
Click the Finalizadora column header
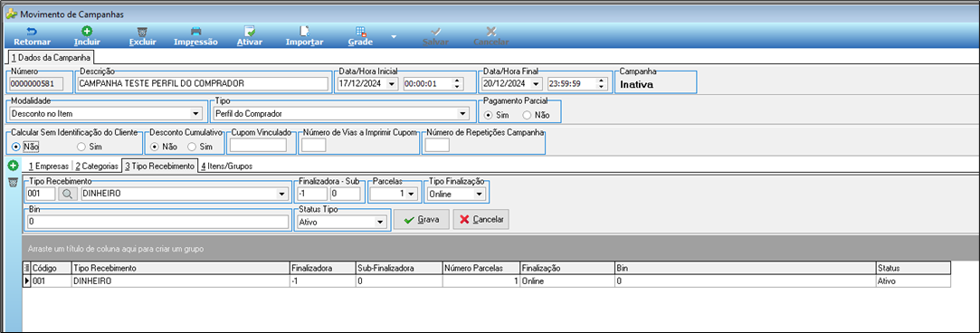[322, 268]
